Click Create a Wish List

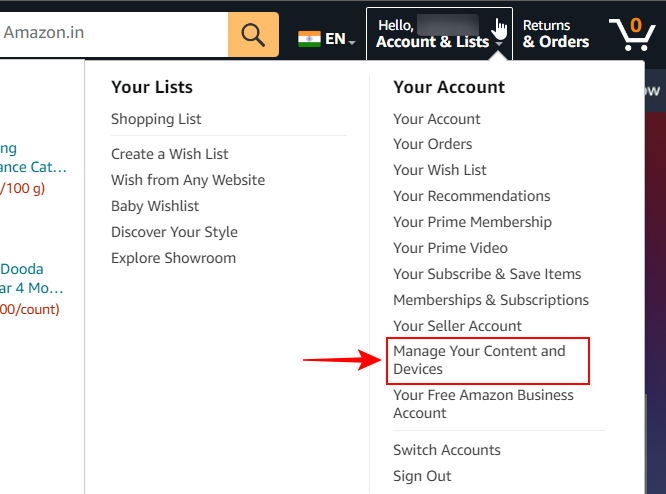click(x=170, y=154)
